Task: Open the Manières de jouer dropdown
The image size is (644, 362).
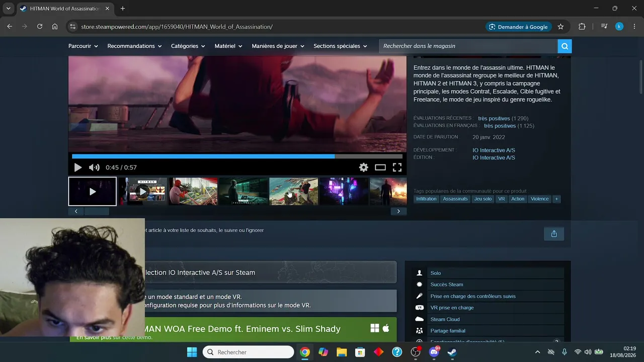Action: point(278,46)
